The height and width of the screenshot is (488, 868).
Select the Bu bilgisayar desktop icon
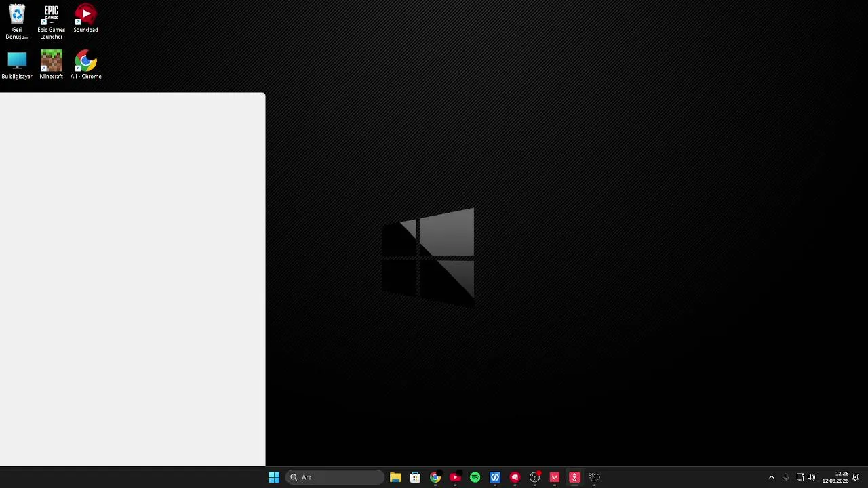[17, 65]
